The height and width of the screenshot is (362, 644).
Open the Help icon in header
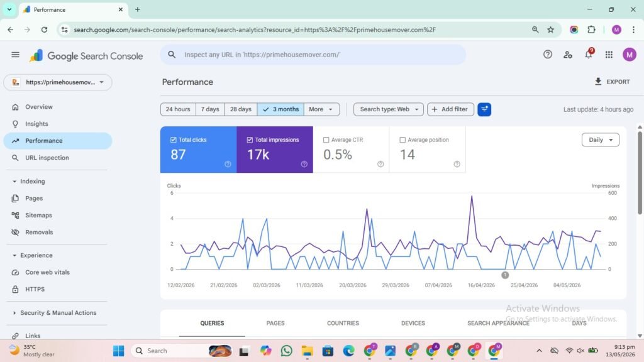tap(548, 55)
